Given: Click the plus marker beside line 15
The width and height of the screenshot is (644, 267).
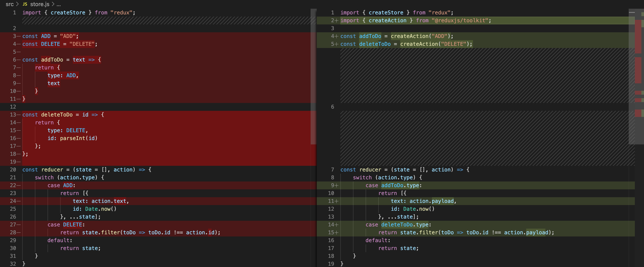Looking at the screenshot, I should [336, 233].
